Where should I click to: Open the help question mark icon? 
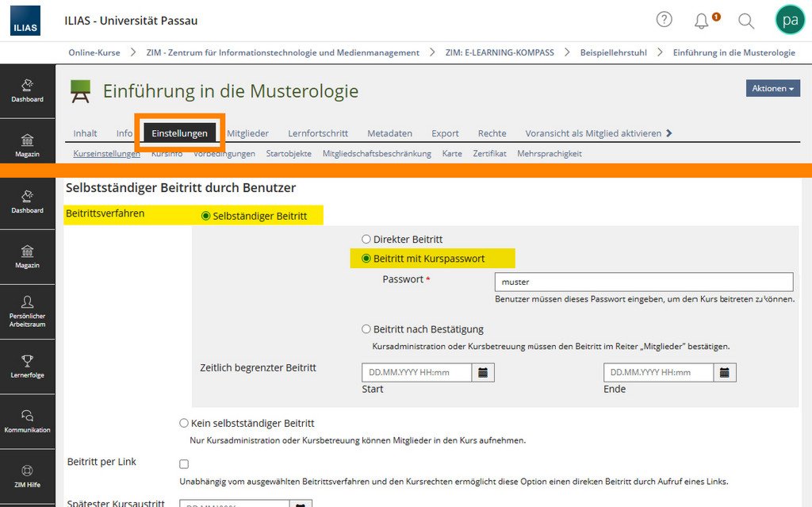point(664,20)
